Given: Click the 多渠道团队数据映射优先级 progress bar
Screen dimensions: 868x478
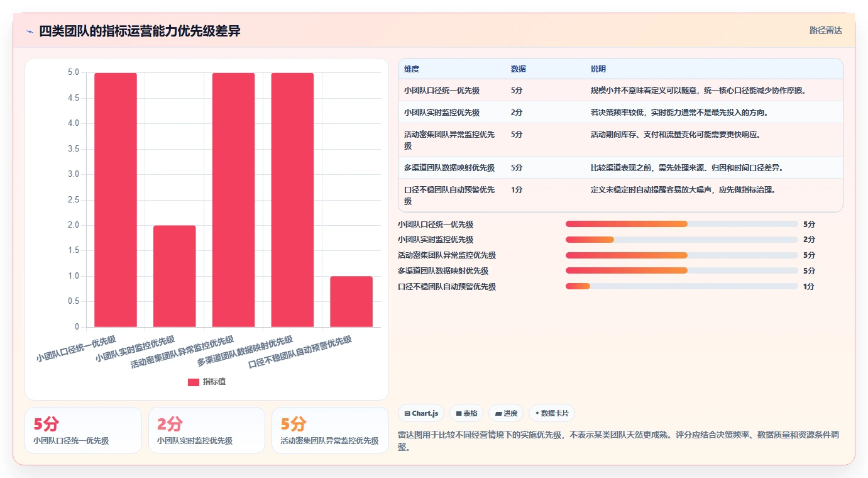Looking at the screenshot, I should 682,270.
